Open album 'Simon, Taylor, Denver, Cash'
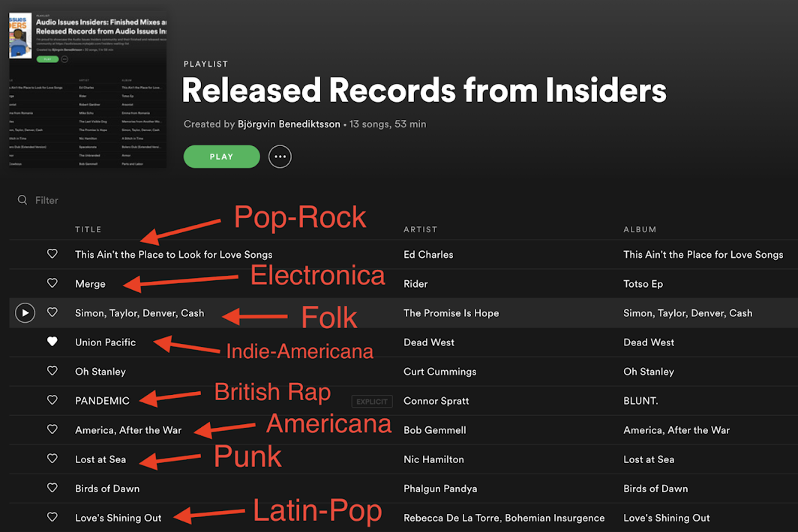Image resolution: width=798 pixels, height=532 pixels. [x=688, y=313]
